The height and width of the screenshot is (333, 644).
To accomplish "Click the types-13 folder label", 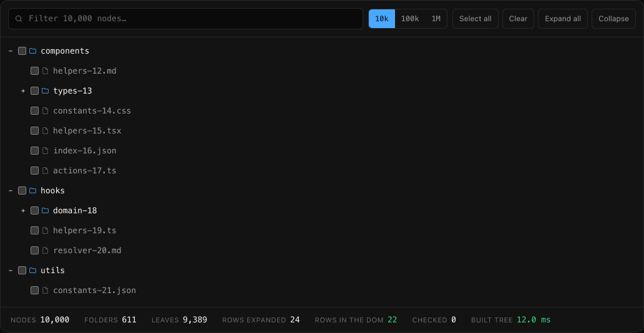I will 72,91.
